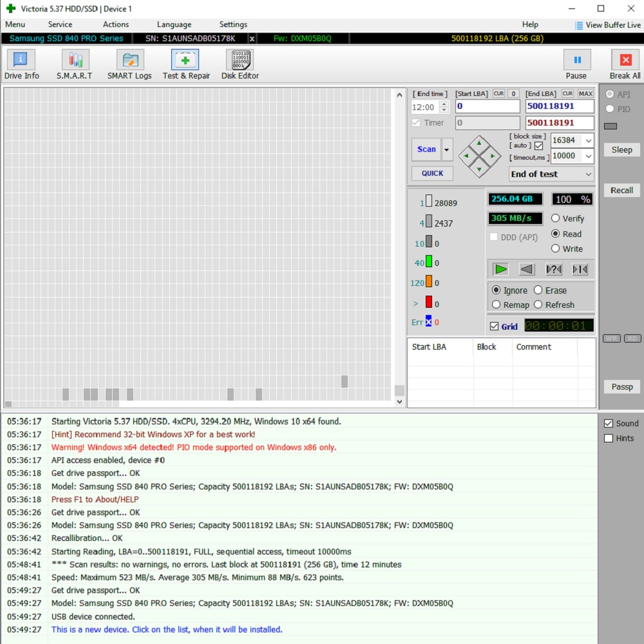Open the Actions menu
Viewport: 644px width, 644px height.
click(x=116, y=24)
